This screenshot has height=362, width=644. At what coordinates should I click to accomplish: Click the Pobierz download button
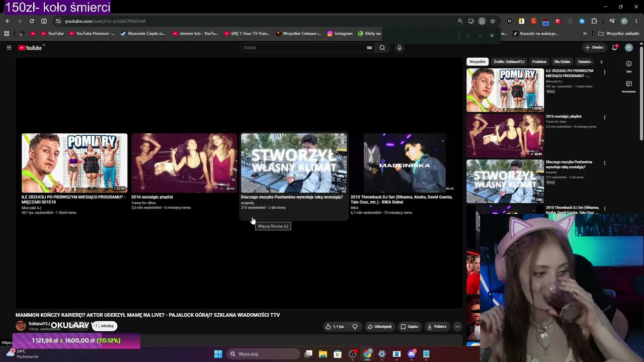437,326
